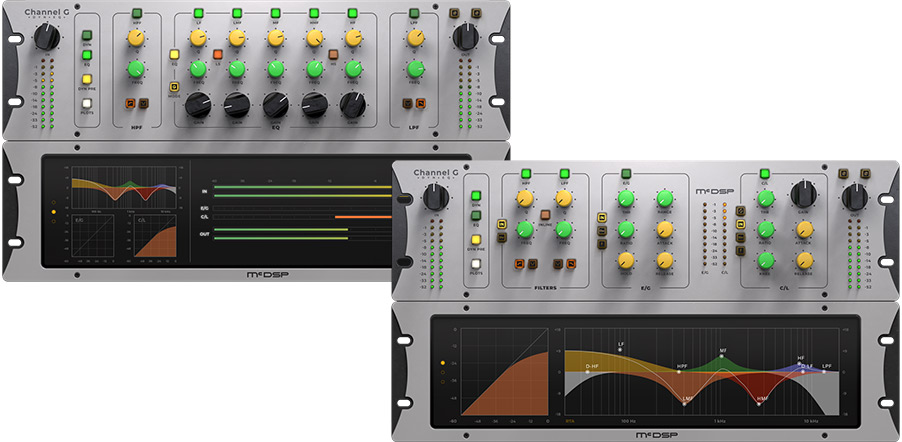The width and height of the screenshot is (902, 442).
Task: Click the MODE icon button on EQ unit
Action: 174,87
